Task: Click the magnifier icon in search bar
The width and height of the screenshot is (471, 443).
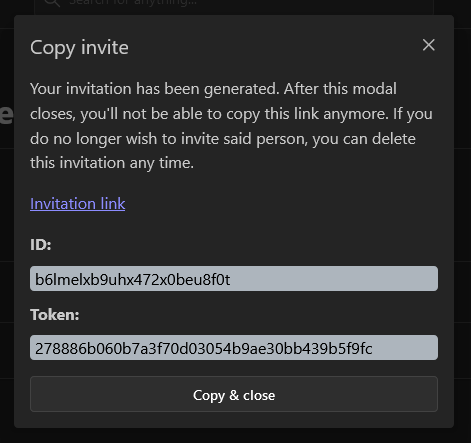Action: click(x=52, y=3)
